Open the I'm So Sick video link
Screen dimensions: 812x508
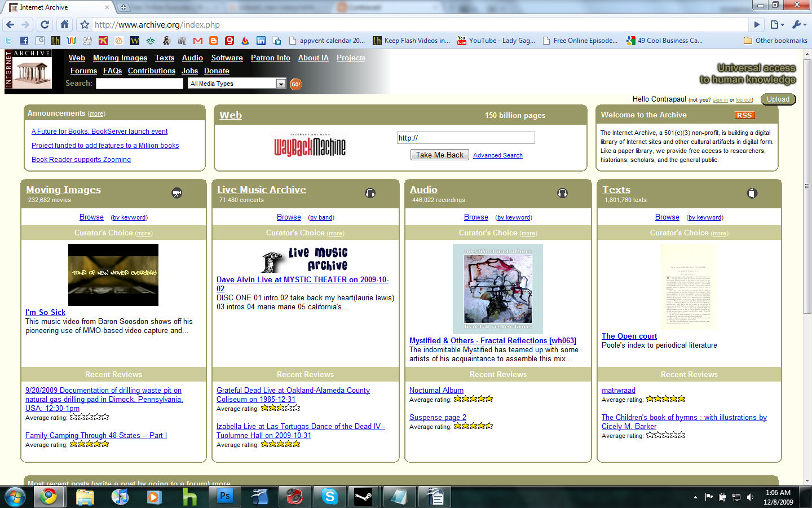point(45,312)
